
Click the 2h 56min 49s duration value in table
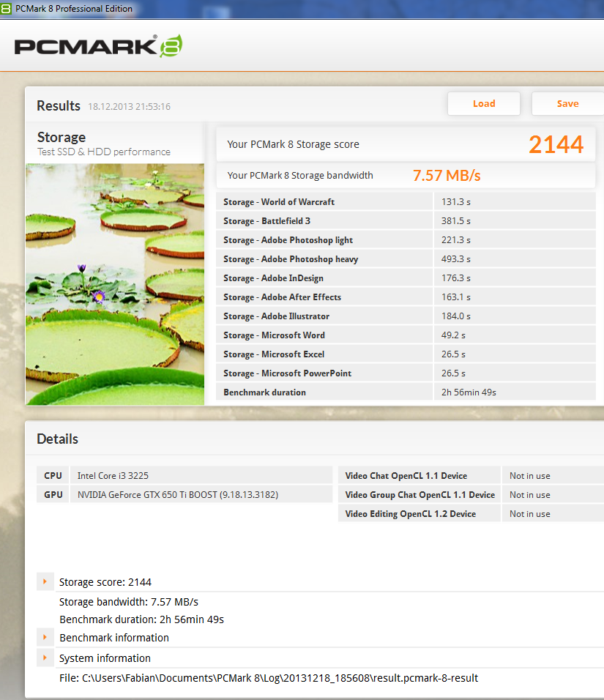(469, 392)
